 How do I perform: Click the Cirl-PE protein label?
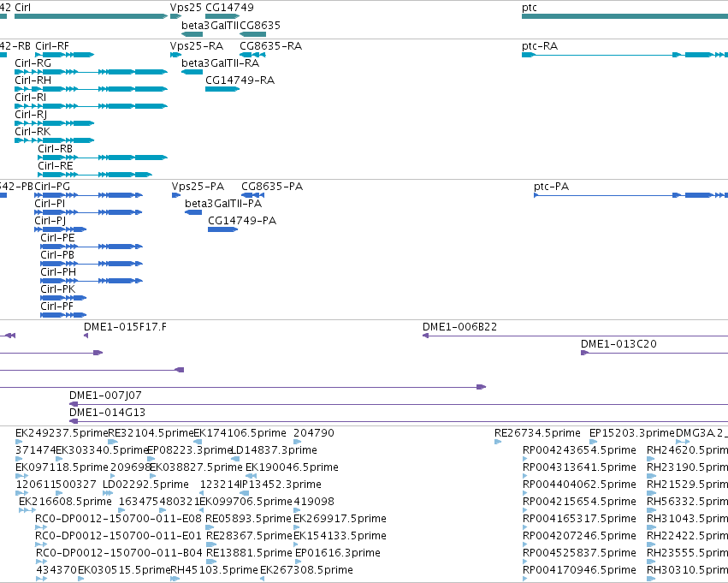click(57, 238)
